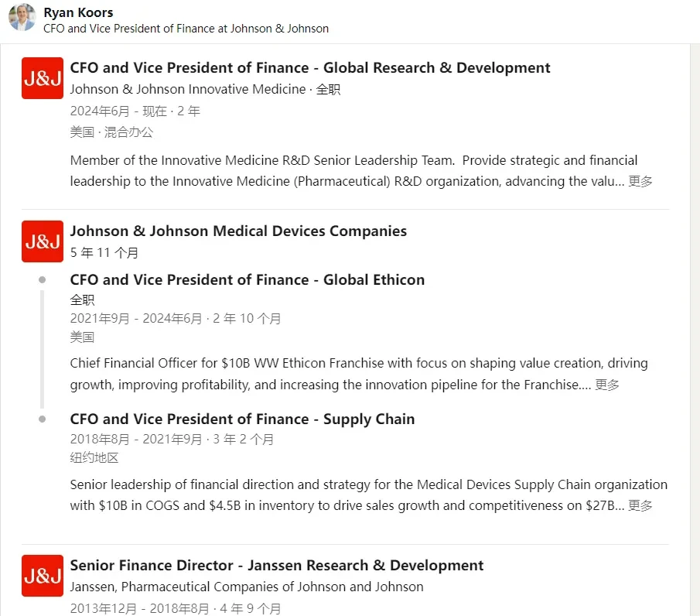The image size is (700, 616).
Task: Click CFO and Vice President Global Ethicon title
Action: 248,279
